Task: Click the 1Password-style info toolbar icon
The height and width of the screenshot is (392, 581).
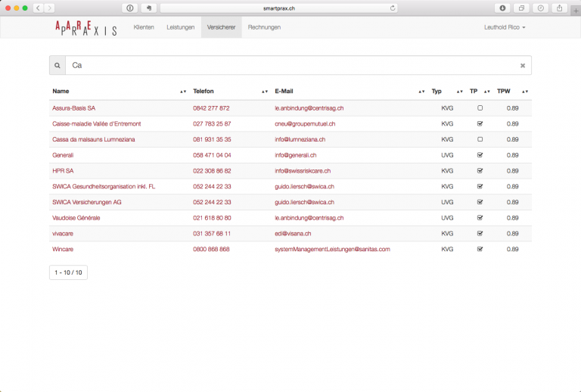Action: coord(129,8)
